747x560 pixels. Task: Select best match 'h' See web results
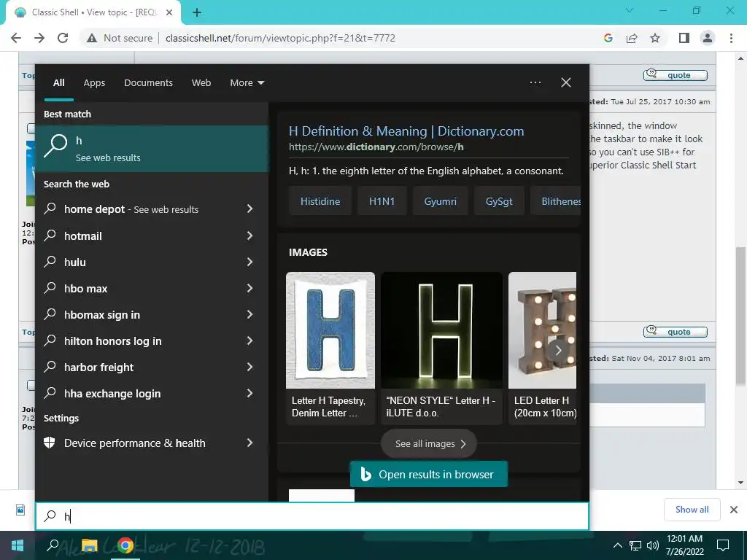tap(152, 149)
